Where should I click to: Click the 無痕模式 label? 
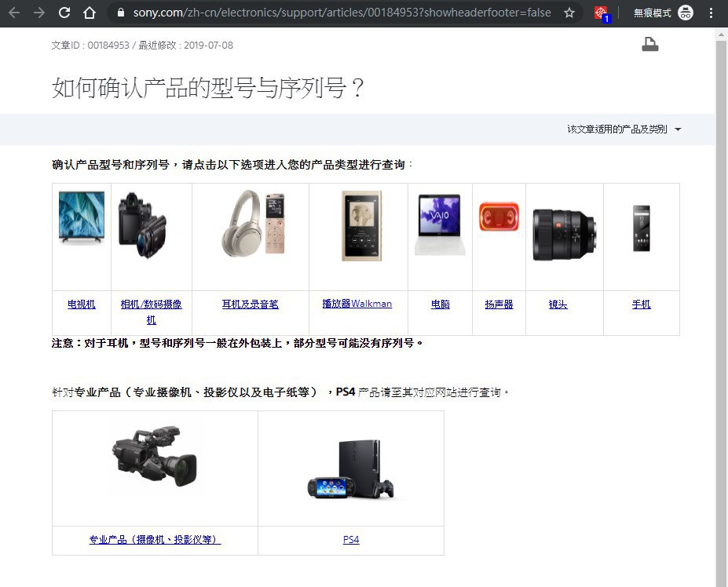tap(653, 13)
